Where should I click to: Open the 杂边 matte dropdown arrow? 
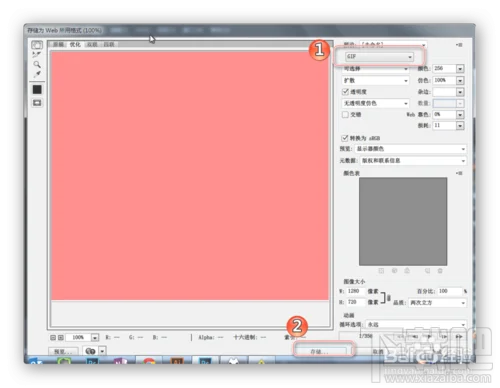pyautogui.click(x=460, y=92)
